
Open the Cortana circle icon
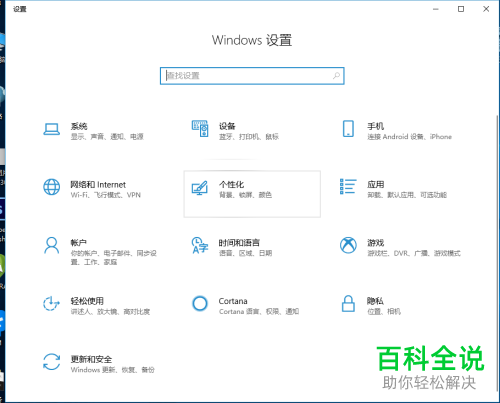[200, 304]
